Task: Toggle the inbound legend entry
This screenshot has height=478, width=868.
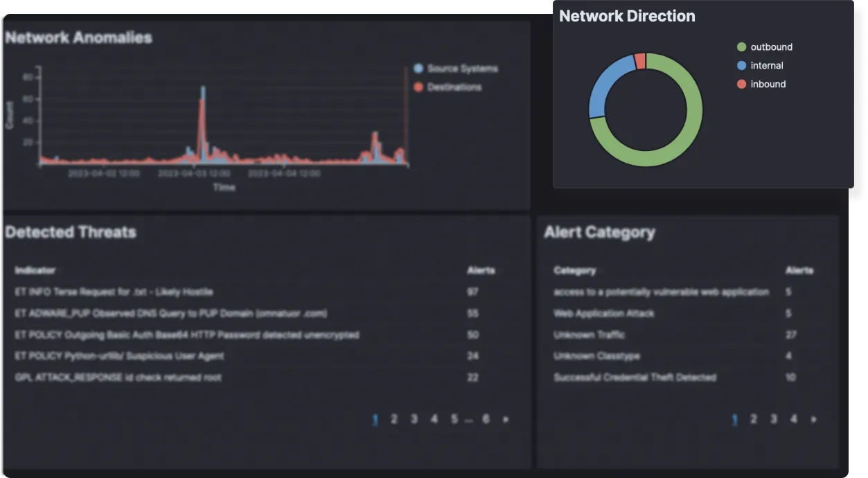Action: tap(768, 84)
